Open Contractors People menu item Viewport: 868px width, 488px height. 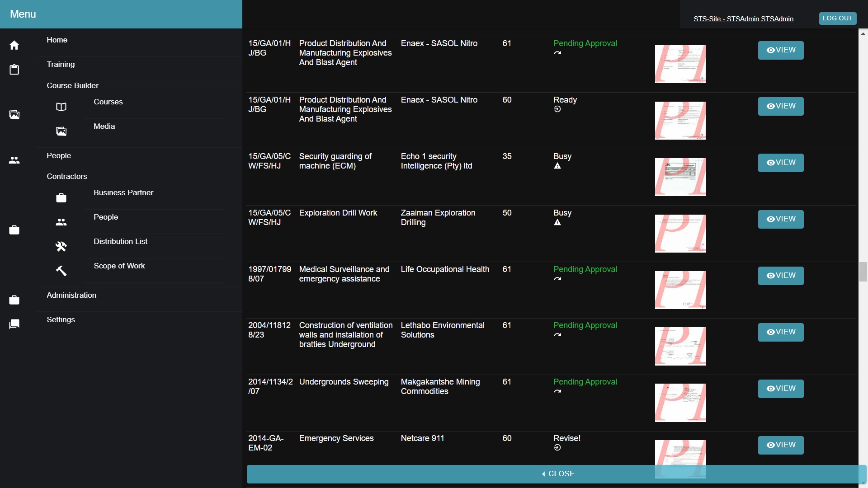click(106, 217)
